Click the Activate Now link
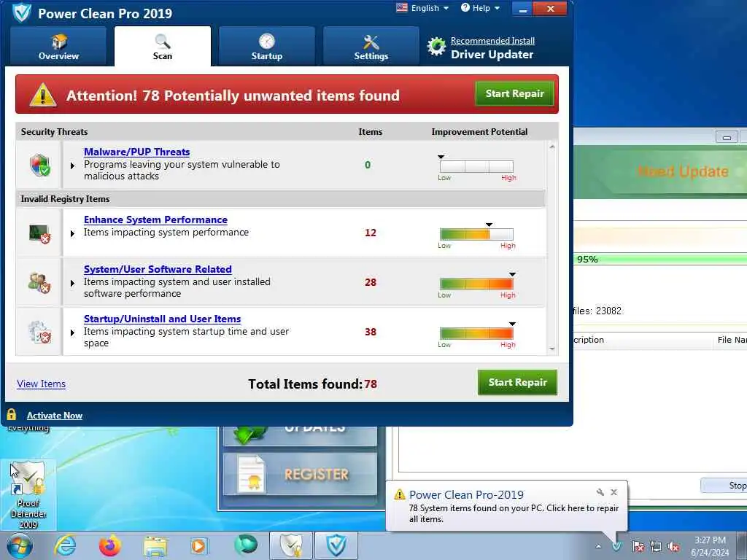Viewport: 747px width, 560px height. [x=55, y=415]
